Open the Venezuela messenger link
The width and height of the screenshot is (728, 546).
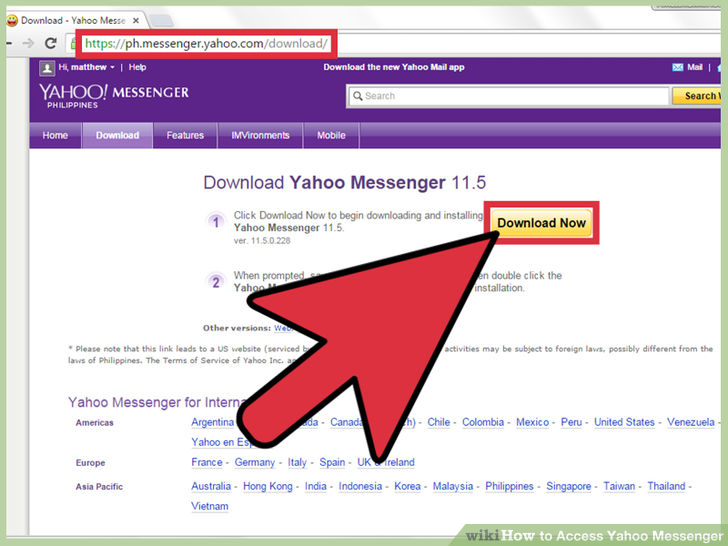coord(691,422)
